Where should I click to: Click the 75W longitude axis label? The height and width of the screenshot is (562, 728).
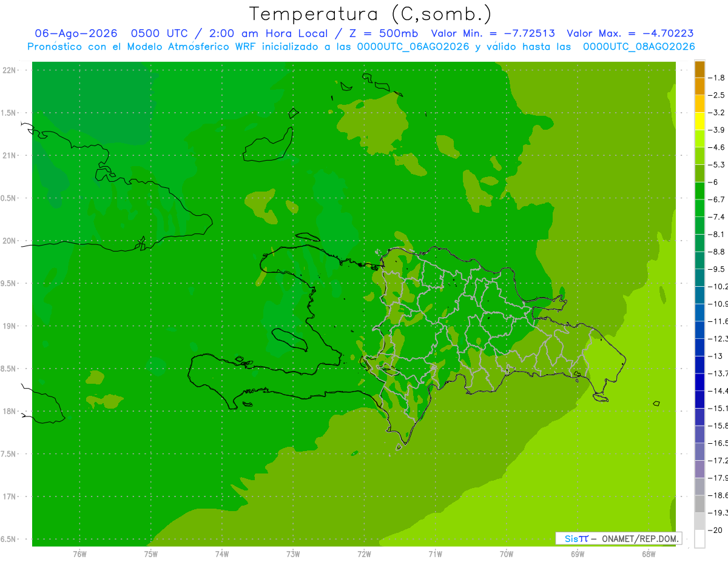pyautogui.click(x=151, y=554)
